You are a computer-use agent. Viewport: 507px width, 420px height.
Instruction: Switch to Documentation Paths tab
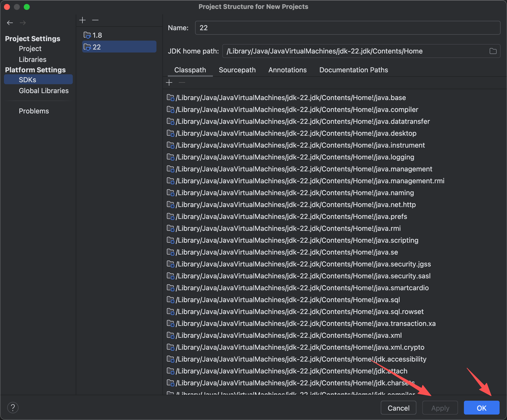tap(354, 70)
